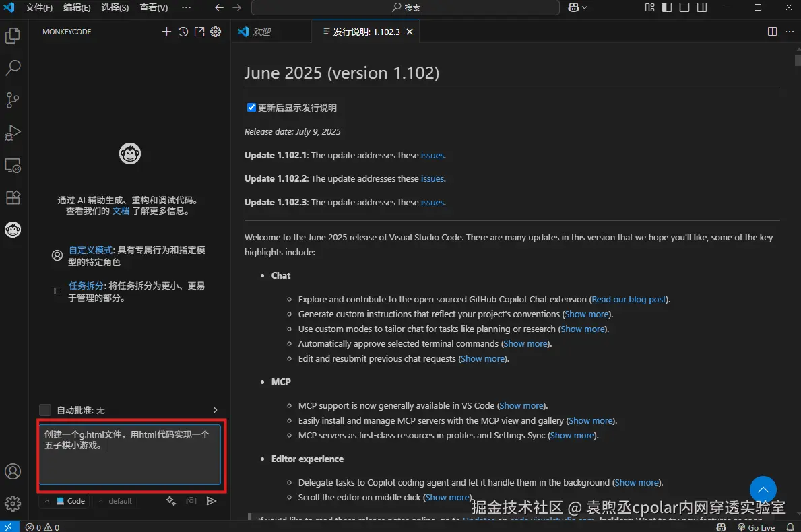Switch to 发行说明: 1.102.3 tab
The width and height of the screenshot is (801, 532).
pos(366,32)
